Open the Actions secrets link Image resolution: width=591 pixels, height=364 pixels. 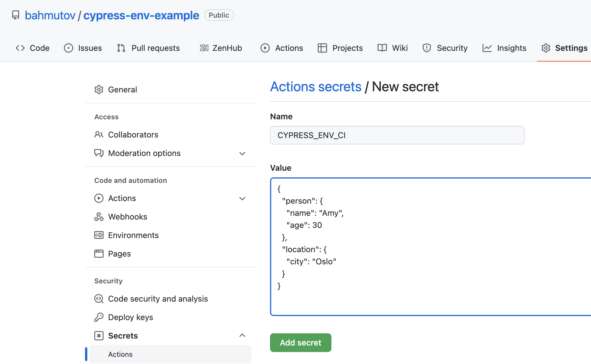316,86
